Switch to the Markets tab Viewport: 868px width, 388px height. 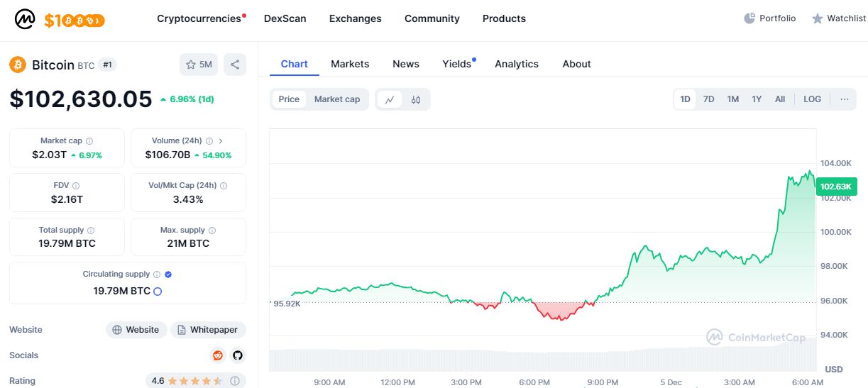(350, 64)
